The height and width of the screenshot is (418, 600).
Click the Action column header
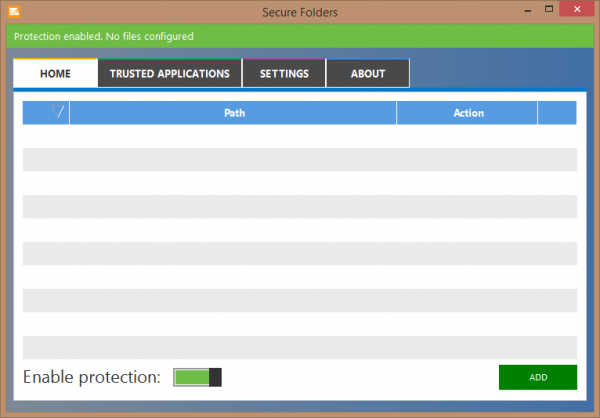pyautogui.click(x=467, y=113)
